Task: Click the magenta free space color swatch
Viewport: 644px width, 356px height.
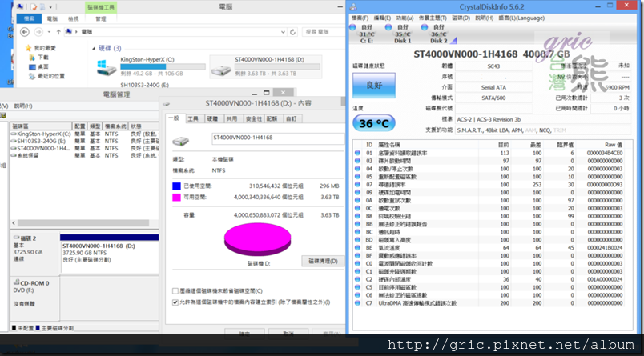Action: [176, 198]
